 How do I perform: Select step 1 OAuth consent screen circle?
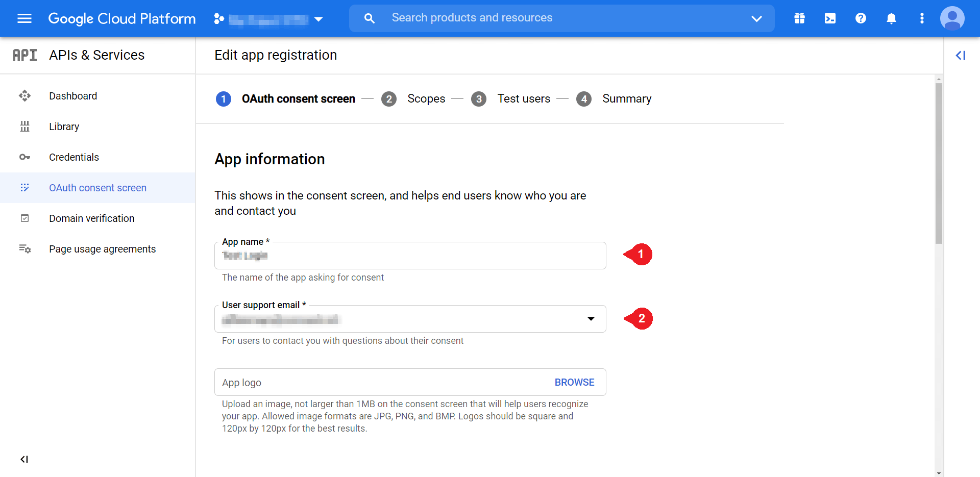point(223,98)
